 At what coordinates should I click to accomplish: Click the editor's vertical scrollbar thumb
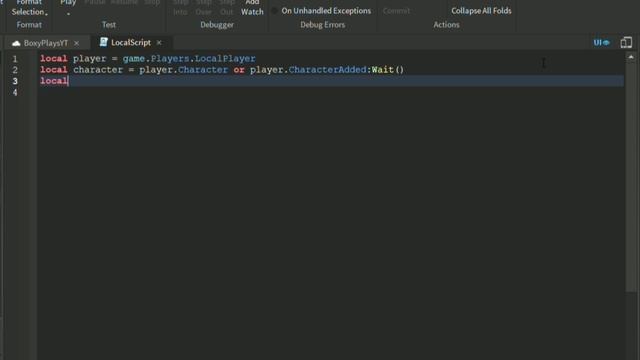coord(631,177)
